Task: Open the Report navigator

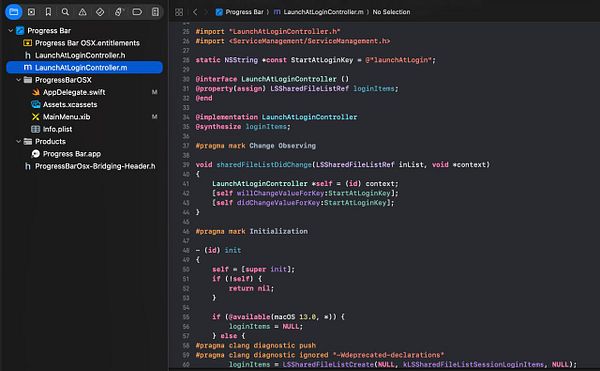Action: (155, 12)
